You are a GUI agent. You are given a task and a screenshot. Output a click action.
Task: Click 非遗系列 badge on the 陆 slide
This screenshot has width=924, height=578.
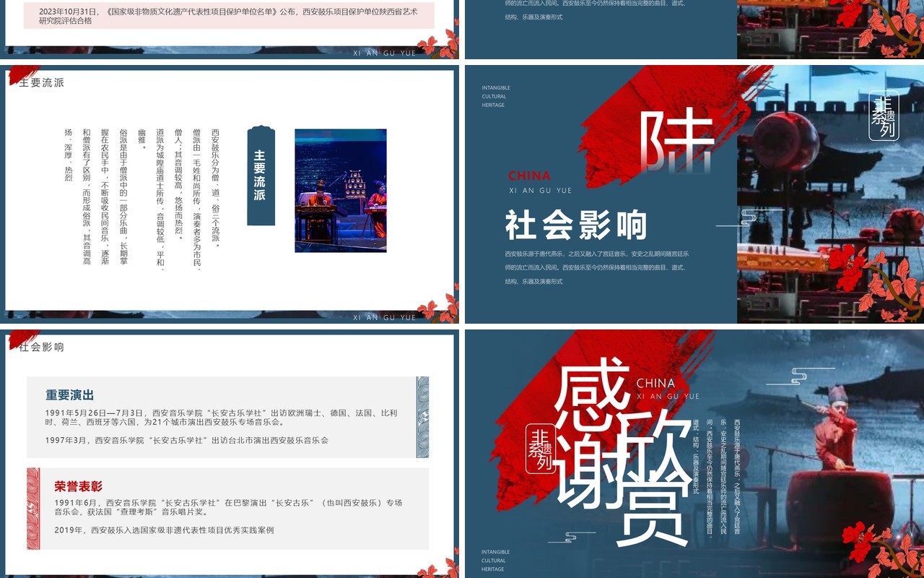pyautogui.click(x=884, y=115)
